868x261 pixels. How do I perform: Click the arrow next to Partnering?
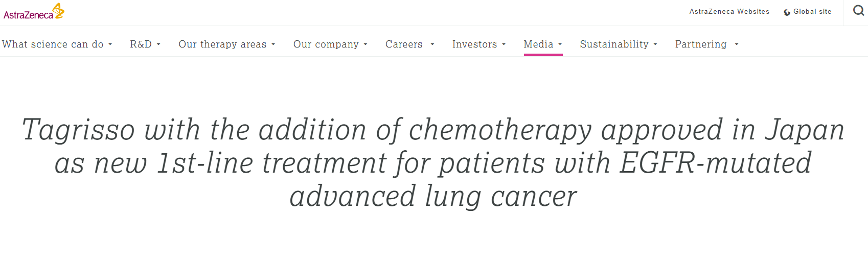coord(737,44)
